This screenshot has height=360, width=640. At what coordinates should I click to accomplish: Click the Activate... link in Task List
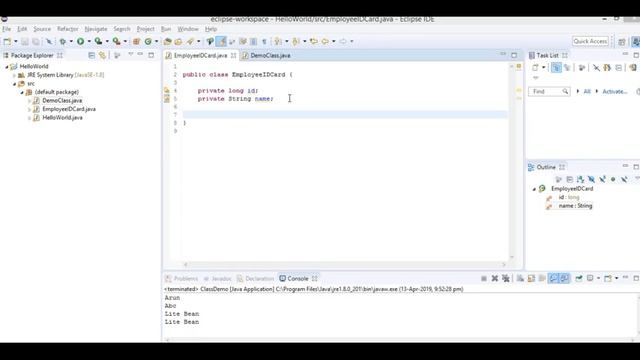[x=615, y=91]
